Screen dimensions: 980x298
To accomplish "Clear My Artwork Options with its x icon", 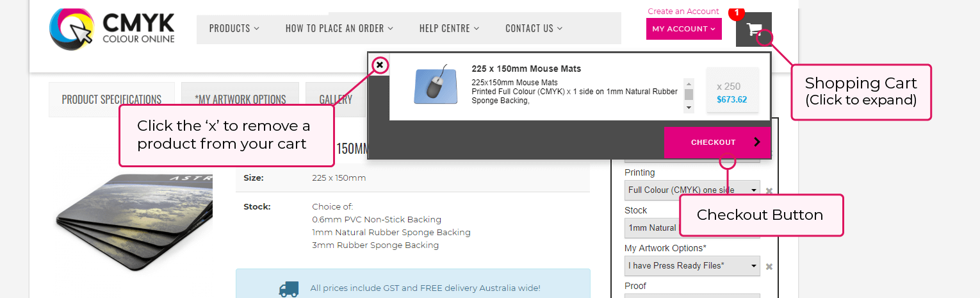I will (x=769, y=266).
